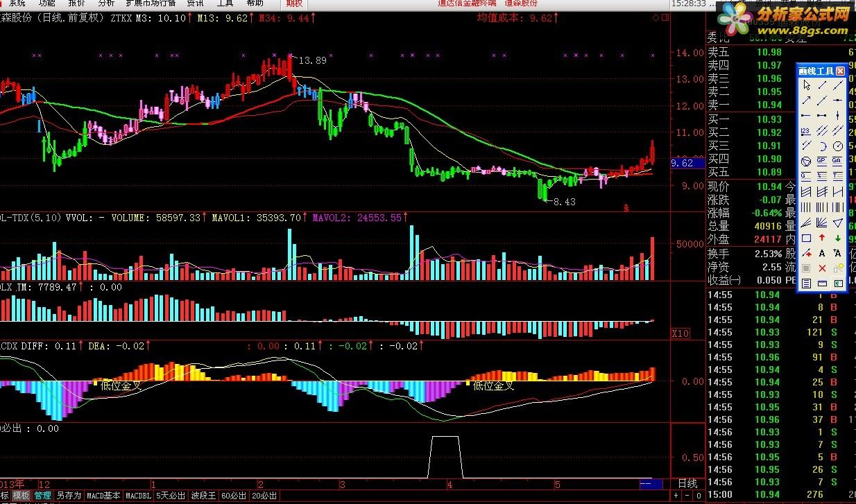
Task: Choose the fan lines (Gann fan) tool
Action: click(x=822, y=223)
